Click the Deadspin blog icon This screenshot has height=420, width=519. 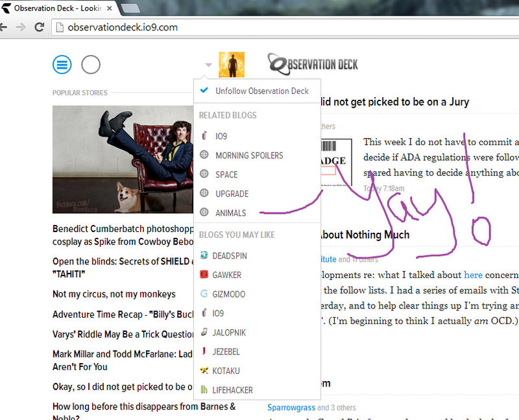(204, 255)
